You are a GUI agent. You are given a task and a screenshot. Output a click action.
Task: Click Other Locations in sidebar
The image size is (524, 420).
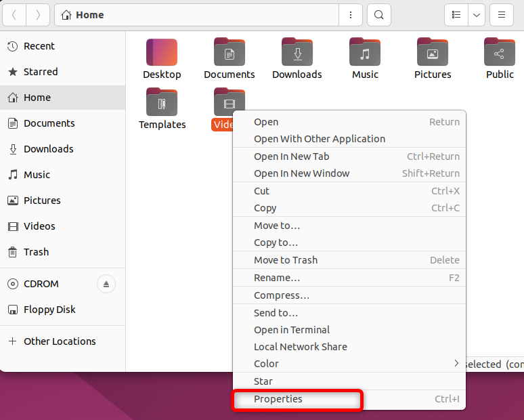pos(60,341)
